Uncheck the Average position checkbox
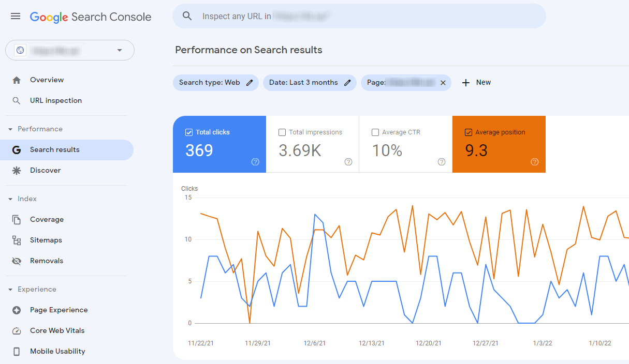 (469, 132)
